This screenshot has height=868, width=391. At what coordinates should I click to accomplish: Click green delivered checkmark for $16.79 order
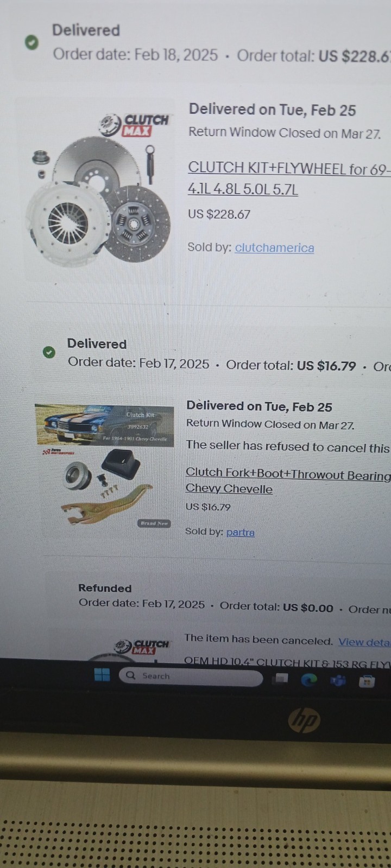tap(49, 353)
